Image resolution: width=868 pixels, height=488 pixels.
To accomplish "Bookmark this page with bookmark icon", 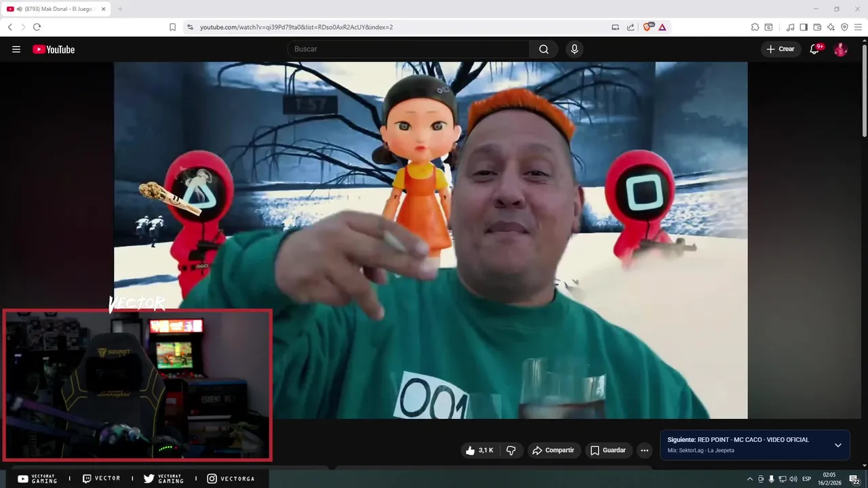I will coord(172,27).
